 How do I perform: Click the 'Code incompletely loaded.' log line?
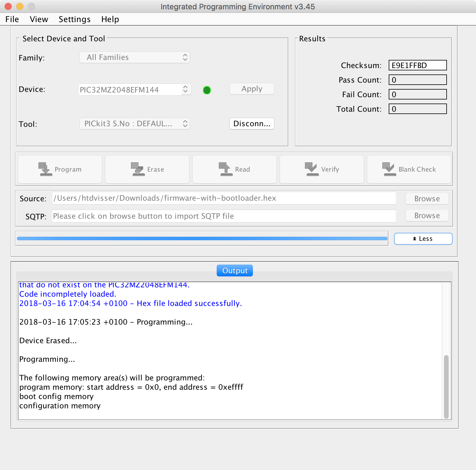[68, 294]
